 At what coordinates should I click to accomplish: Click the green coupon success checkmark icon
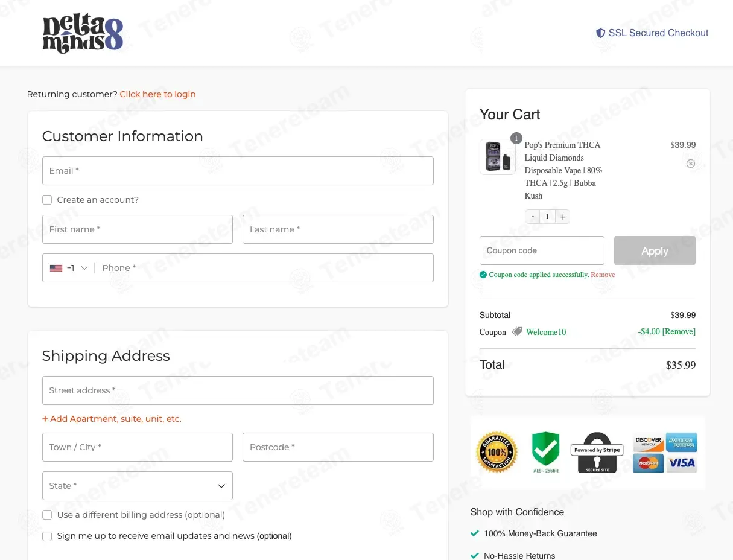point(483,275)
